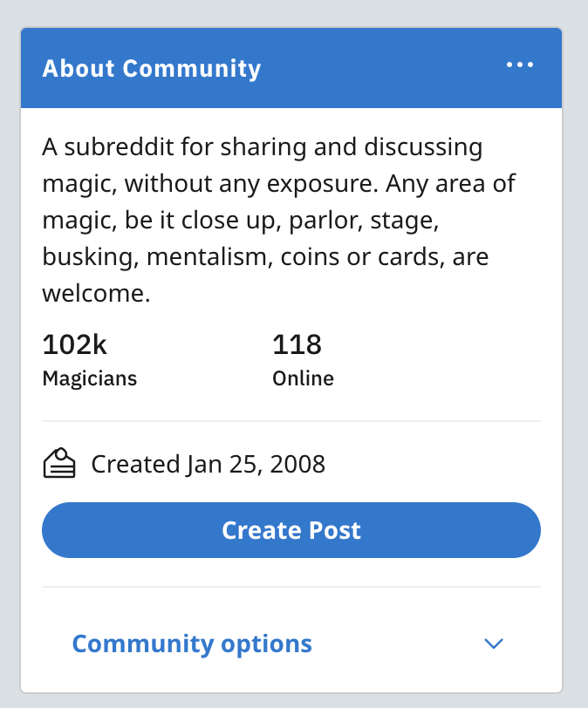Click the About Community title

[x=151, y=68]
